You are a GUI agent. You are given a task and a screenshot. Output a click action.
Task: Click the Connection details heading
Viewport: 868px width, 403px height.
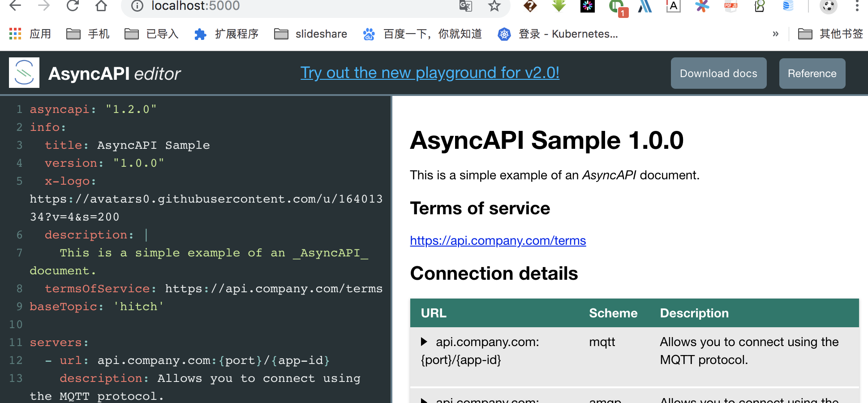coord(494,273)
